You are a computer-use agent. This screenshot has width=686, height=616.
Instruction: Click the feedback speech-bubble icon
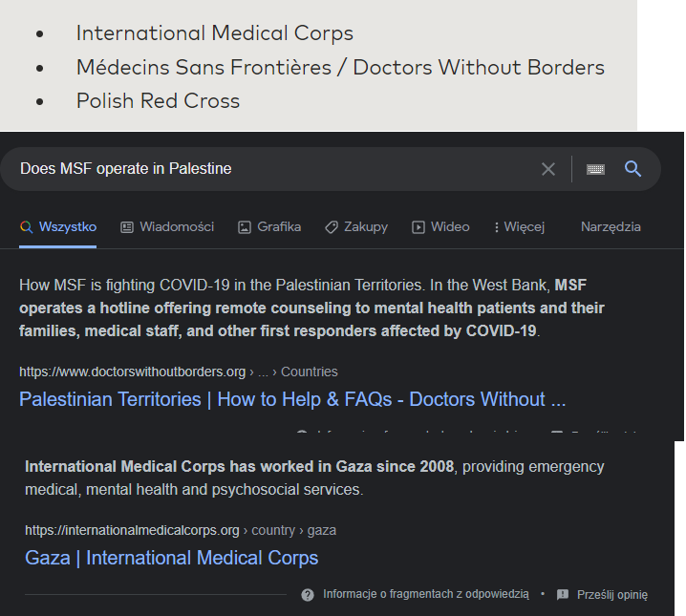(563, 595)
